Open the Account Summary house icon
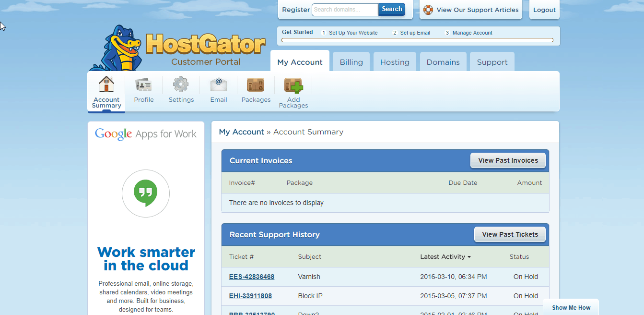 tap(106, 85)
